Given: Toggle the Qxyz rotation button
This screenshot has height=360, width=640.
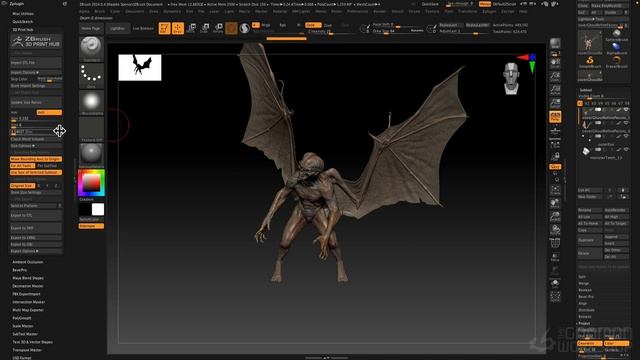Looking at the screenshot, I should point(555,167).
